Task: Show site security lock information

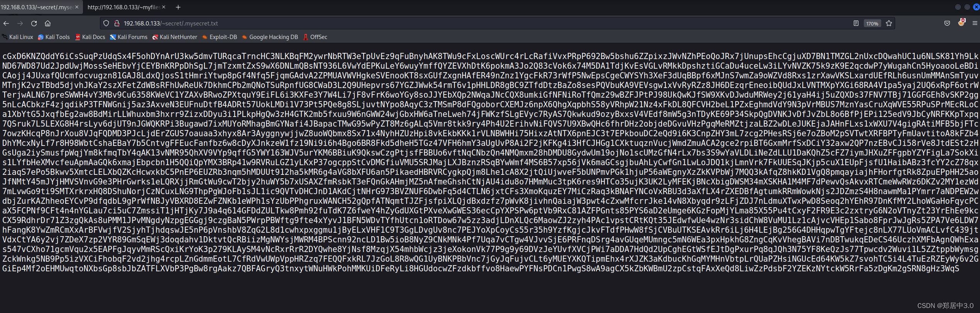Action: [x=117, y=24]
